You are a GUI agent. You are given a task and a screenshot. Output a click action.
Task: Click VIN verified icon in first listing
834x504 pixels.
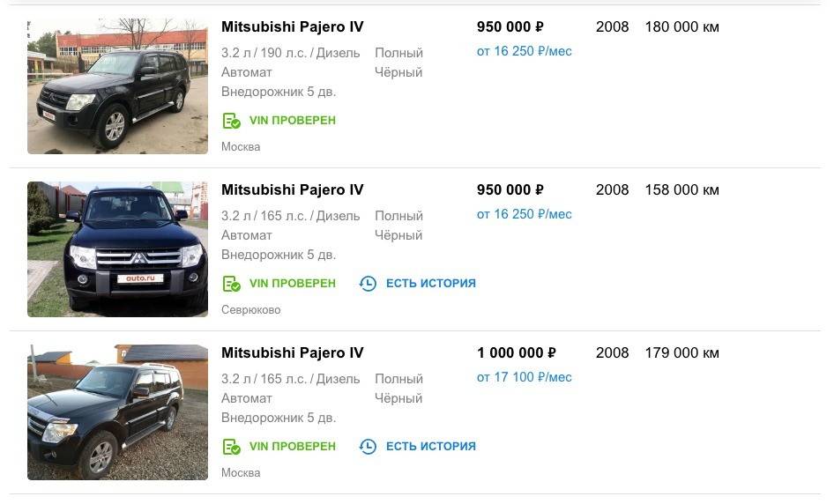click(231, 121)
